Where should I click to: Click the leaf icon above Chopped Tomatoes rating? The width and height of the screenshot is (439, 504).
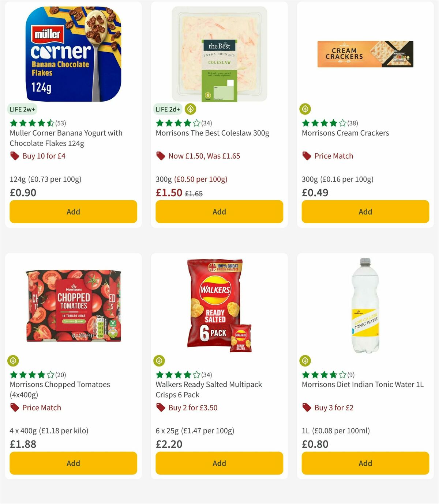pos(13,360)
